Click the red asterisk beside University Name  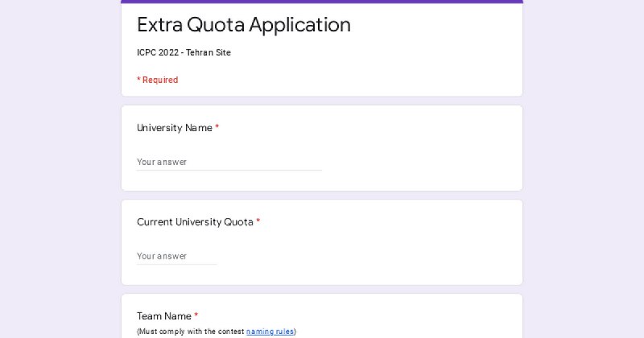[217, 127]
